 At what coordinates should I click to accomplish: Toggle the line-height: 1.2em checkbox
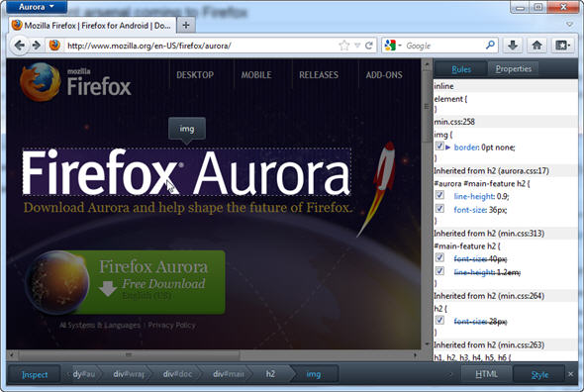(439, 271)
